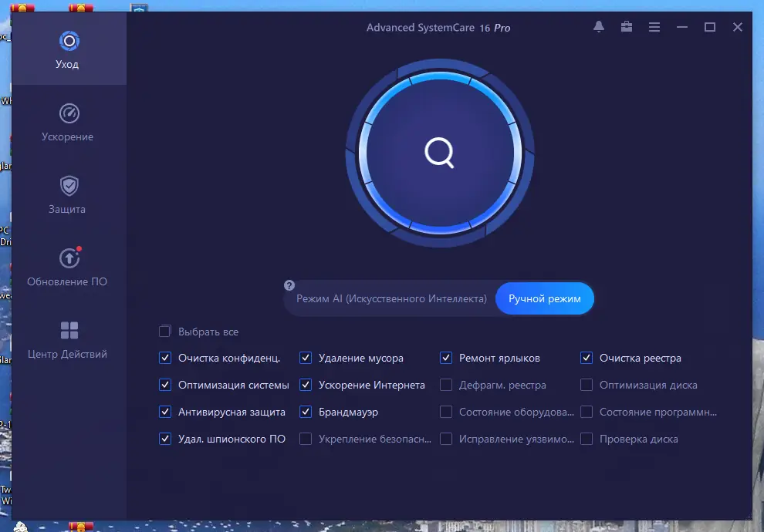Disable the Брандмауэр checkbox

click(x=306, y=412)
